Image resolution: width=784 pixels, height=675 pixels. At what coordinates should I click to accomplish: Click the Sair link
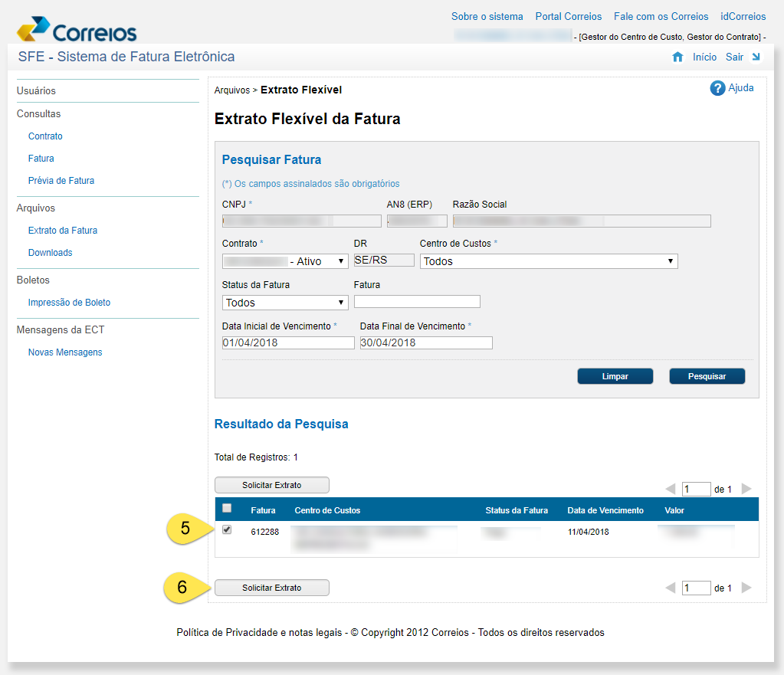tap(734, 57)
